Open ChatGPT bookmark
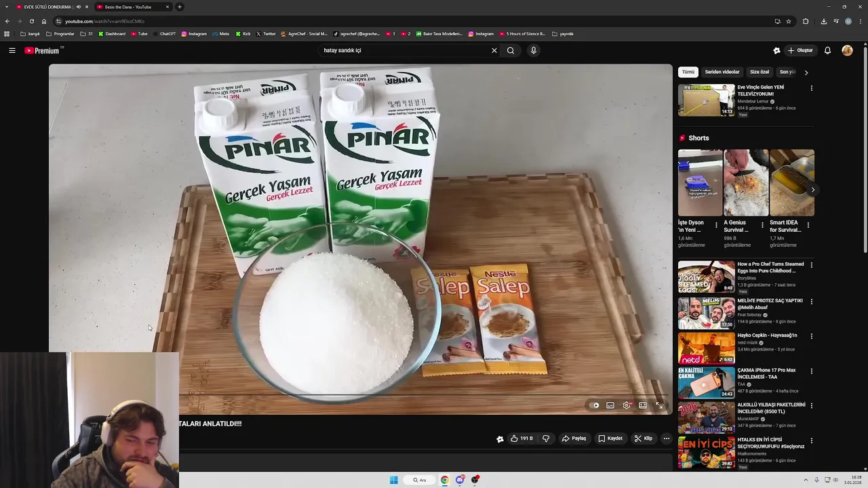This screenshot has width=868, height=488. click(x=165, y=34)
